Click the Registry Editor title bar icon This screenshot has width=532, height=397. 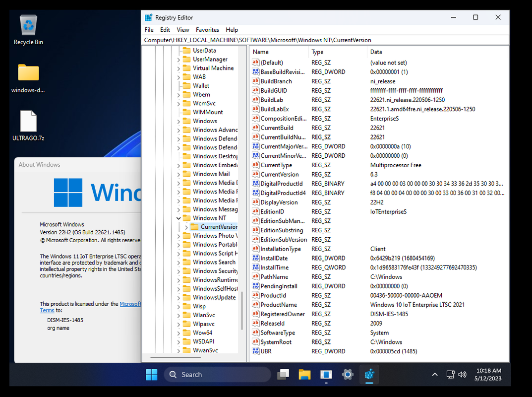pos(149,18)
